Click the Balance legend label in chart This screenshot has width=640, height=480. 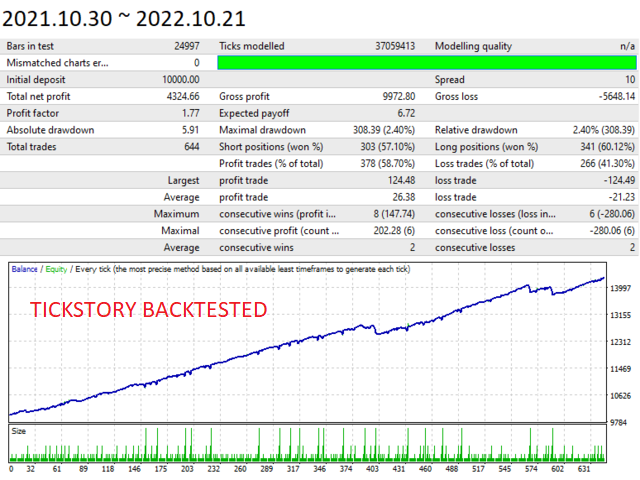click(x=24, y=269)
